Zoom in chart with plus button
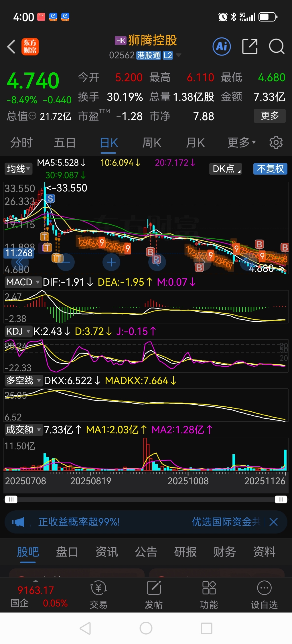 click(111, 262)
